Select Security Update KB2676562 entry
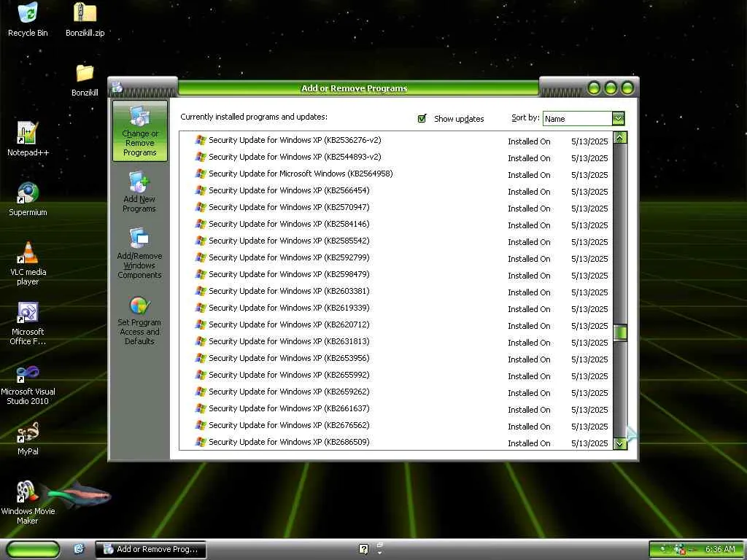Viewport: 747px width, 560px height. click(396, 425)
